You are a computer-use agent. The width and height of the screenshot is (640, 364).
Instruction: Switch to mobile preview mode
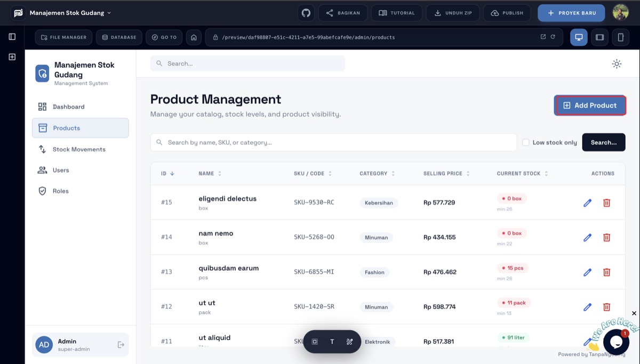[x=620, y=37]
